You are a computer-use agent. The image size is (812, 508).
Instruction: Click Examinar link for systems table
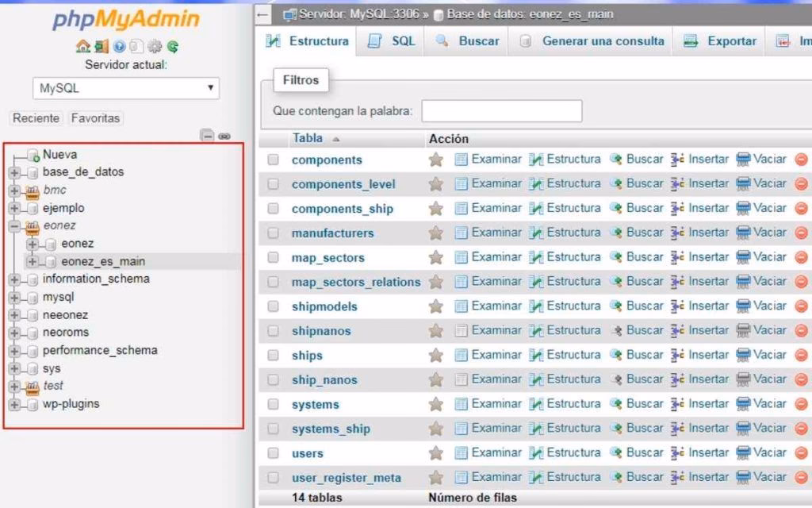pyautogui.click(x=496, y=404)
